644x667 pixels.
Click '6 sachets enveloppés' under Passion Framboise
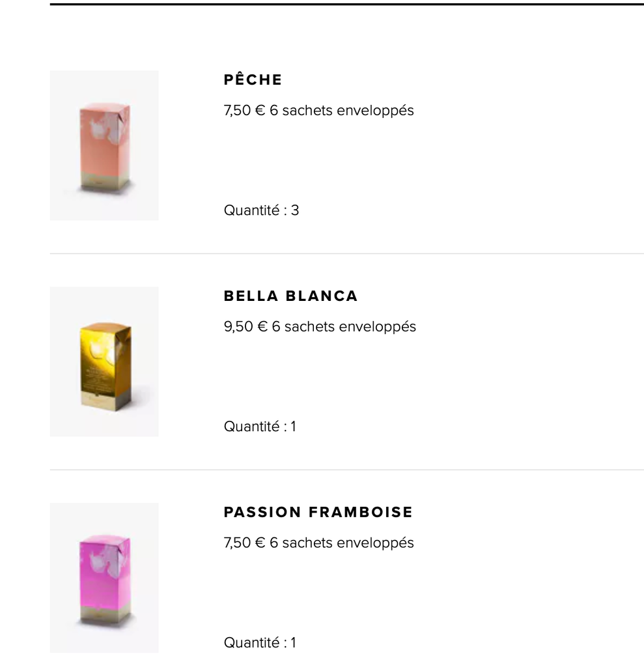coord(342,543)
